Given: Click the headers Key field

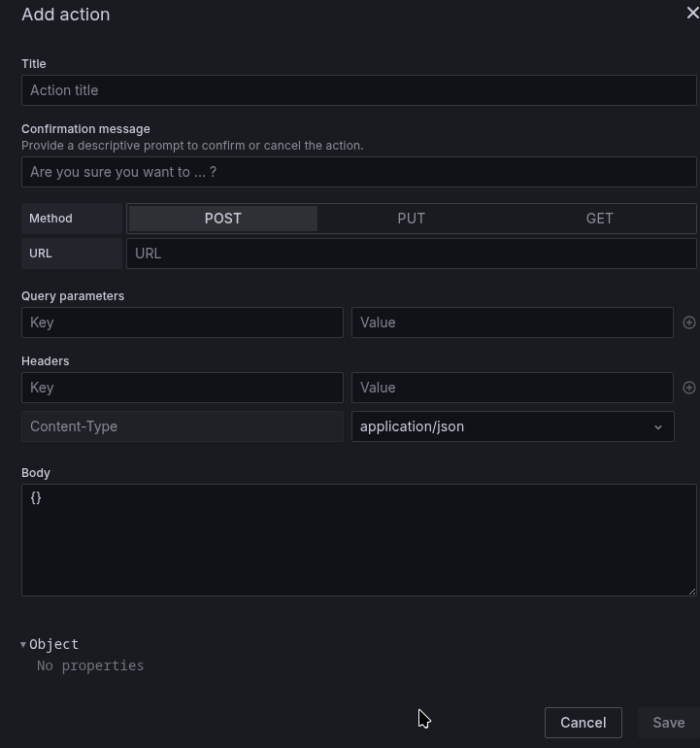Looking at the screenshot, I should (x=183, y=388).
